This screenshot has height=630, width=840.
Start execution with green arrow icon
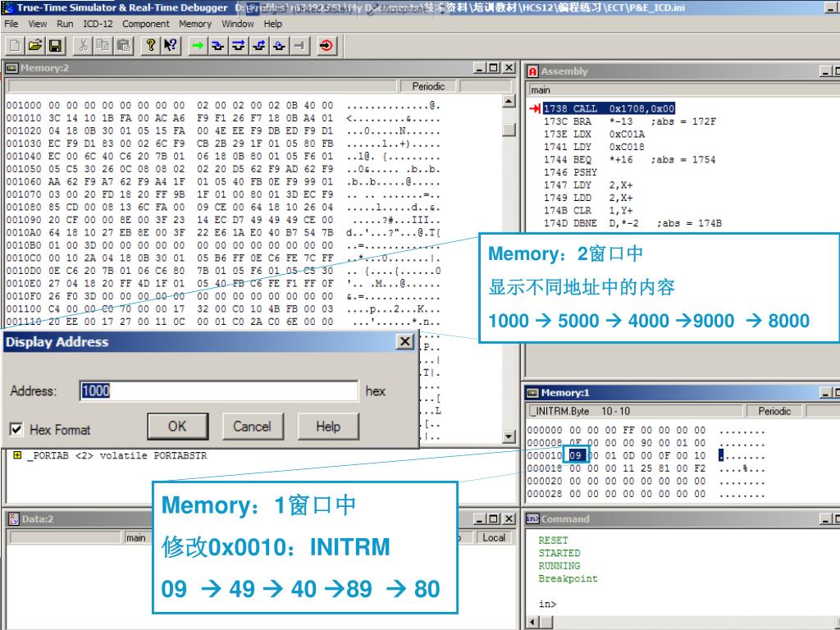coord(198,46)
